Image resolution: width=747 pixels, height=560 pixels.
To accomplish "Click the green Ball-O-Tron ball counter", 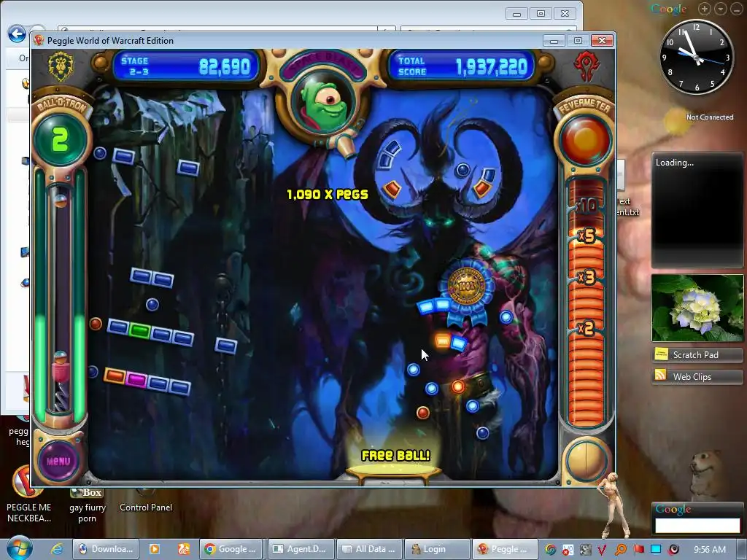I will click(60, 140).
